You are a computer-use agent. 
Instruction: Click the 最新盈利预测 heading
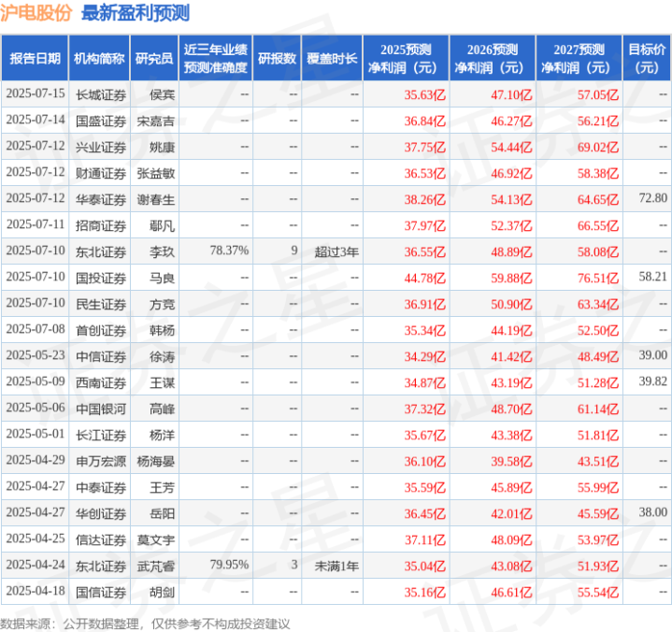click(x=136, y=13)
